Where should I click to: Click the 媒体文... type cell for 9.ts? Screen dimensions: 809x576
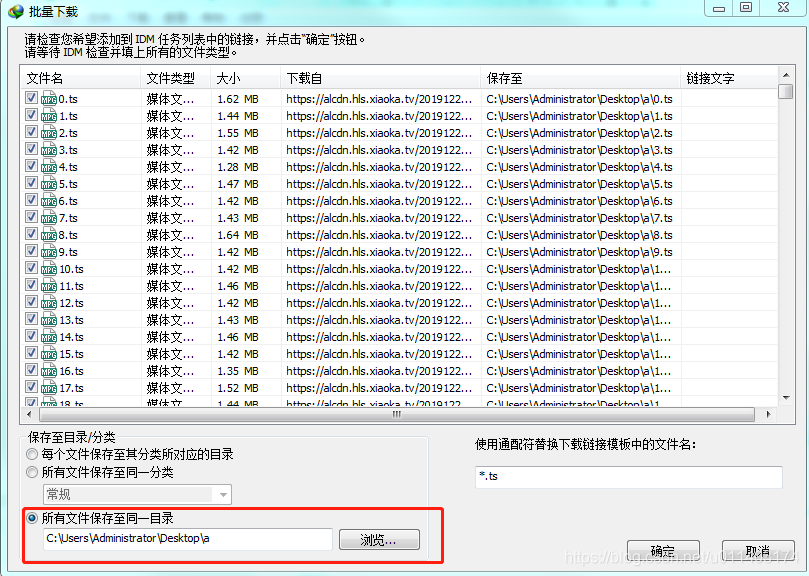pyautogui.click(x=170, y=252)
